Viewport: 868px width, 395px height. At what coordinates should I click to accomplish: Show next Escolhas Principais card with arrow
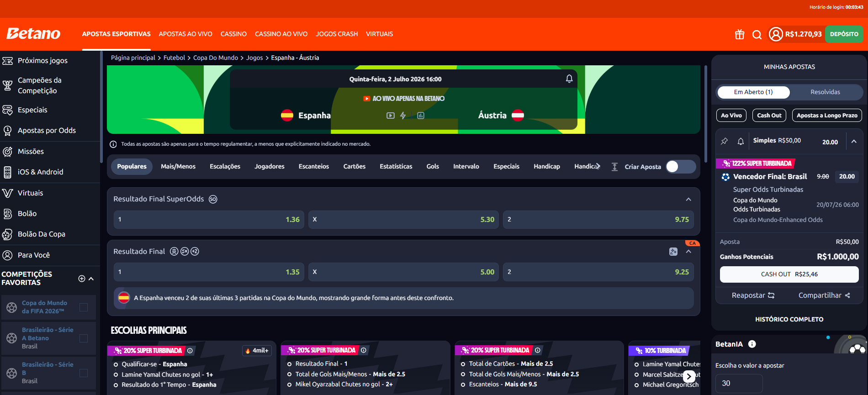pos(689,376)
